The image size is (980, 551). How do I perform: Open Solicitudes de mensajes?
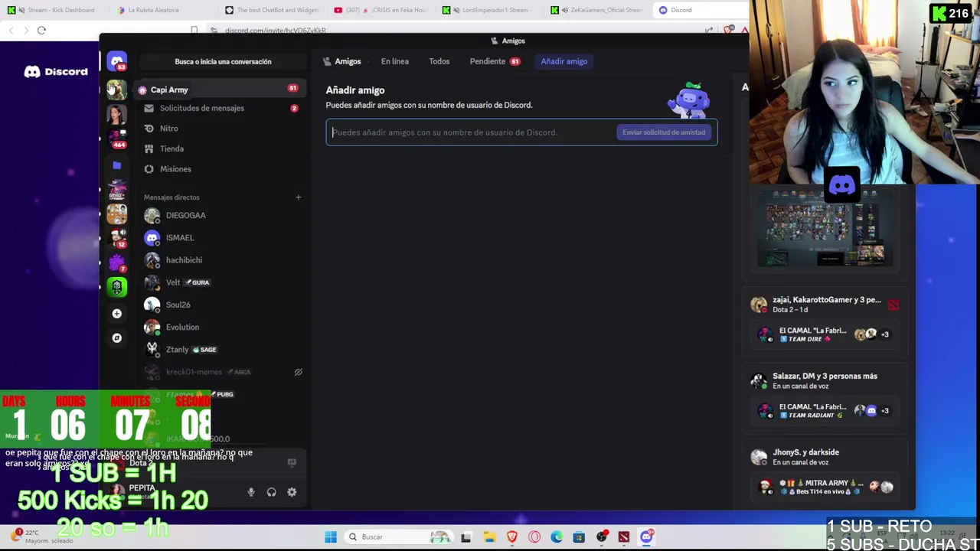click(221, 108)
